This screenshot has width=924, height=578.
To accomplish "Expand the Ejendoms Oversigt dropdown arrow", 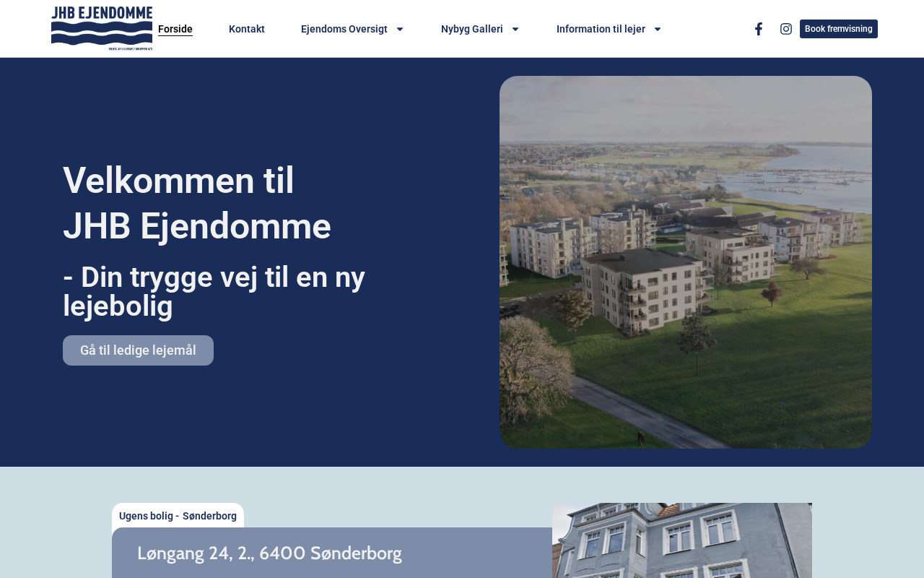I will point(400,29).
